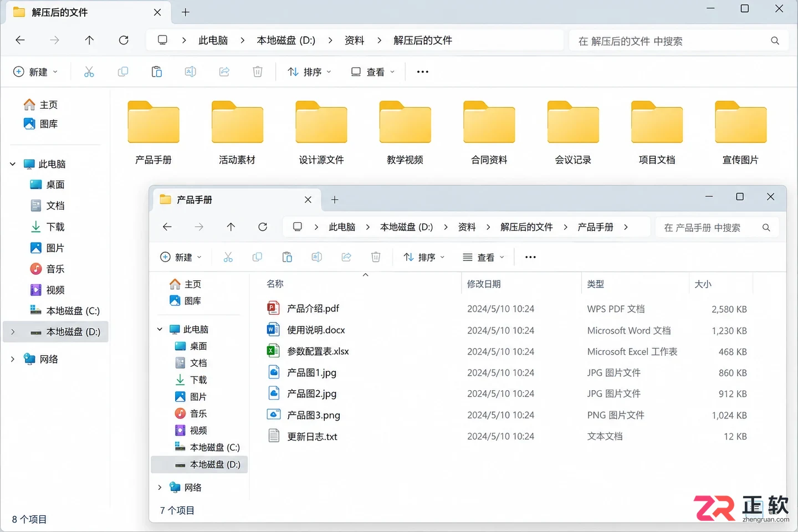Click search magnifier in 产品手册 search box
Viewport: 798px width, 532px height.
(766, 228)
